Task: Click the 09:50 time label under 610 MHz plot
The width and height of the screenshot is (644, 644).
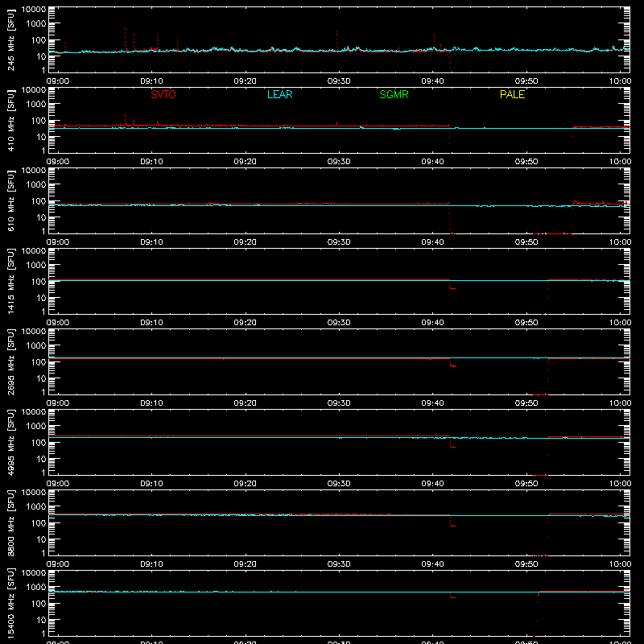Action: point(526,242)
